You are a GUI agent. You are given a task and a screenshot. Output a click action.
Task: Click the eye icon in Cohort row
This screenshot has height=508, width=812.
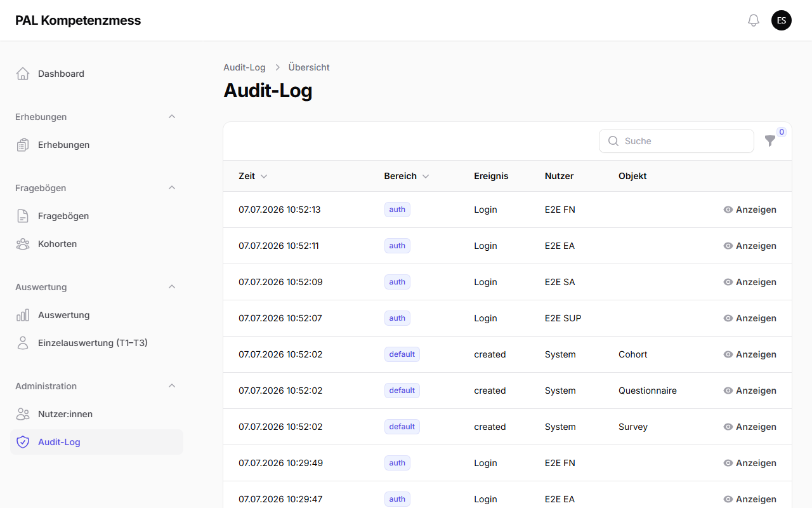[x=728, y=354]
